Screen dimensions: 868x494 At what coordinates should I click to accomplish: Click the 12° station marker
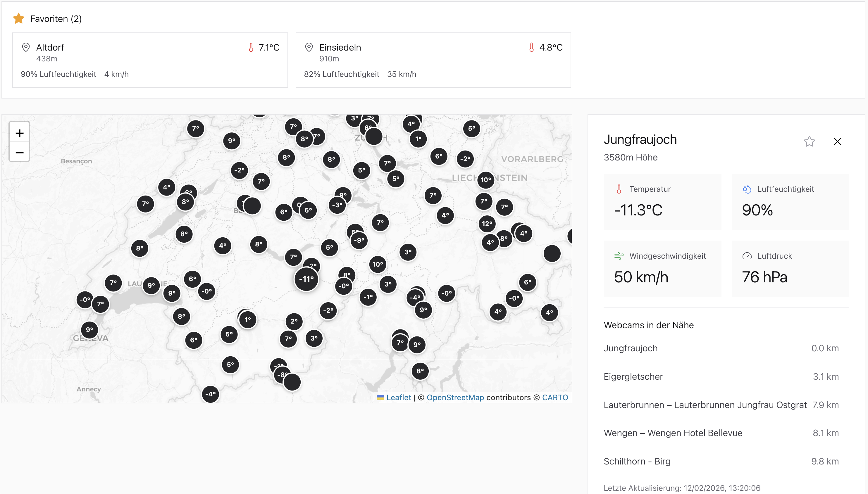point(487,224)
